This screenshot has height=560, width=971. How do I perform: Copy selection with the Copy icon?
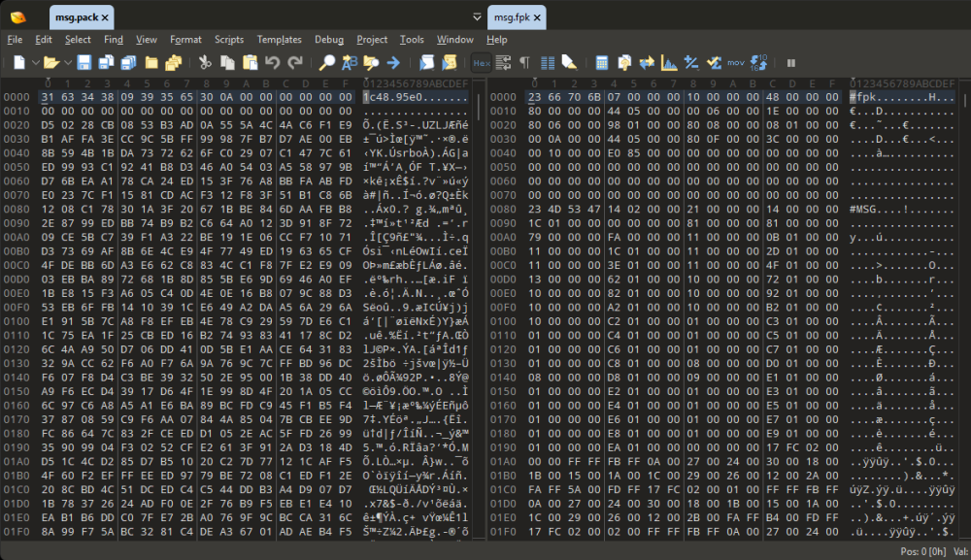point(227,62)
